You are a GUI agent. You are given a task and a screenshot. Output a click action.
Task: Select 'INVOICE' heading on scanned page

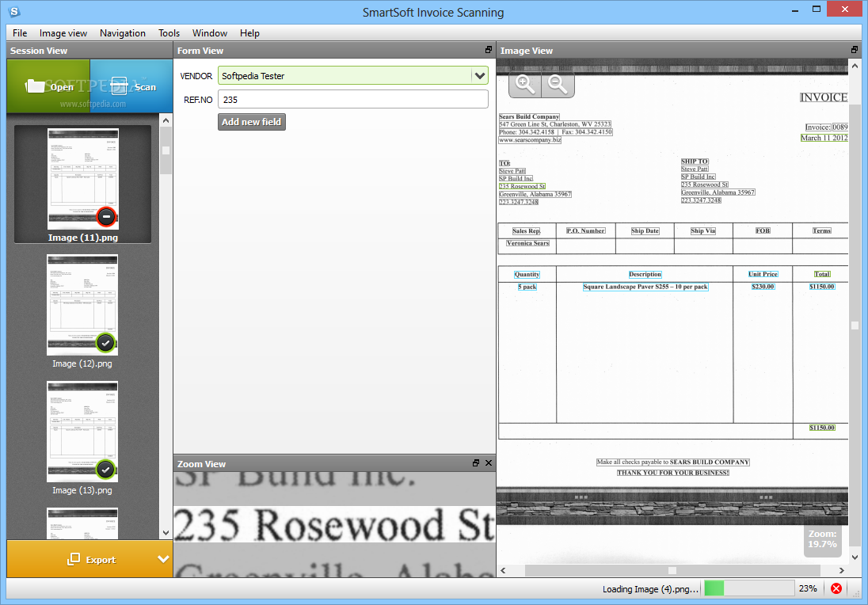(824, 97)
